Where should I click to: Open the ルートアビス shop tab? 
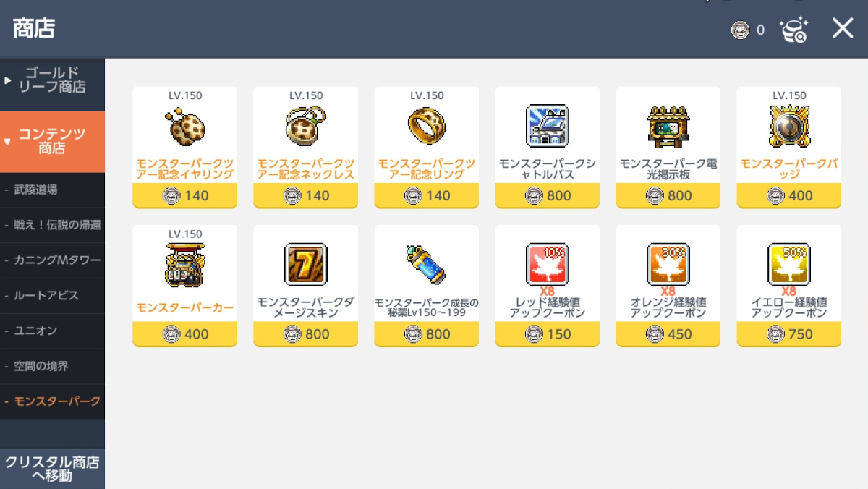[x=52, y=295]
